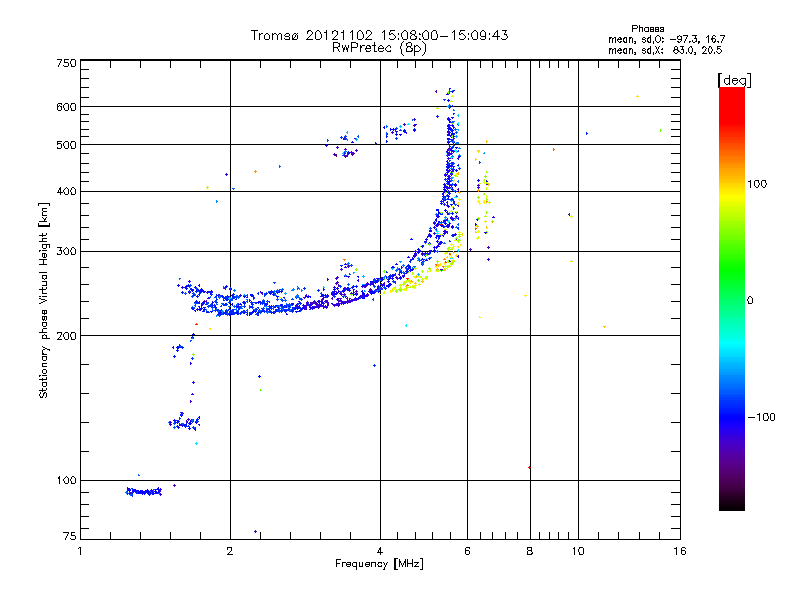Image resolution: width=800 pixels, height=600 pixels.
Task: Click the blue echo cluster near 130 km height
Action: [x=184, y=422]
